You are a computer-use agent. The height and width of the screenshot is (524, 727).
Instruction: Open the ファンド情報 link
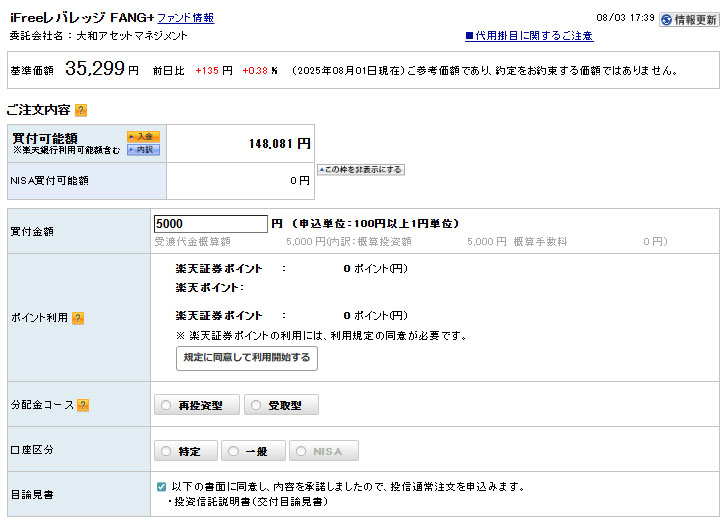tap(185, 18)
